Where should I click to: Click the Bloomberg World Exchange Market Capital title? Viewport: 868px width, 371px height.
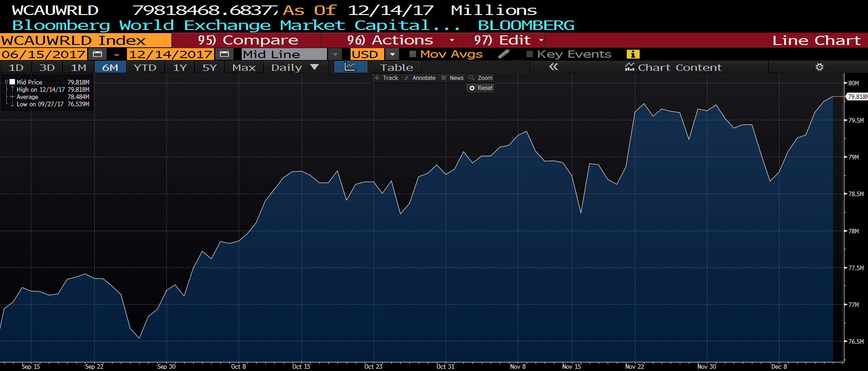236,25
